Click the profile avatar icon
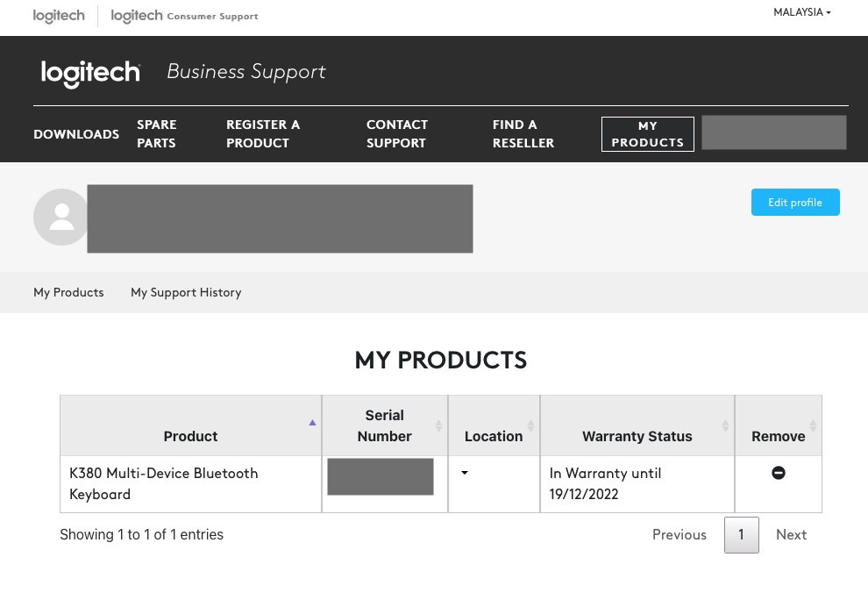Image resolution: width=868 pixels, height=600 pixels. pyautogui.click(x=60, y=218)
